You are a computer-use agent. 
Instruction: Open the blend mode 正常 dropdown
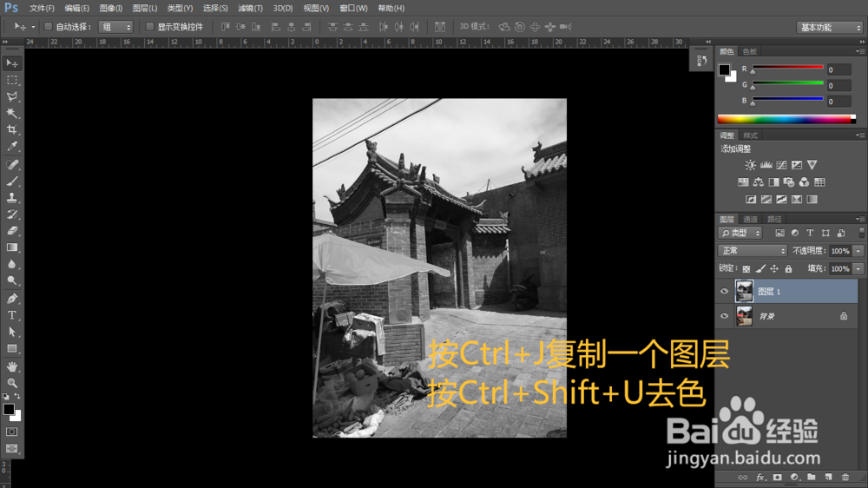pyautogui.click(x=753, y=251)
